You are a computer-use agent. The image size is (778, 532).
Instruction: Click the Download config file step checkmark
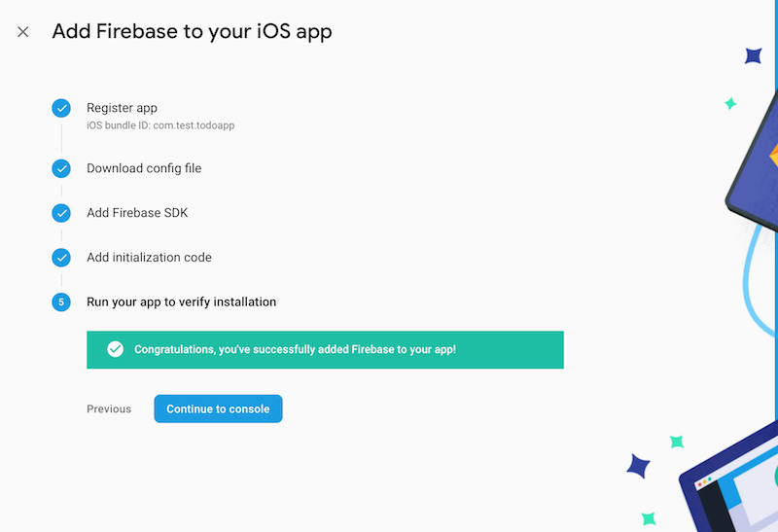(61, 168)
